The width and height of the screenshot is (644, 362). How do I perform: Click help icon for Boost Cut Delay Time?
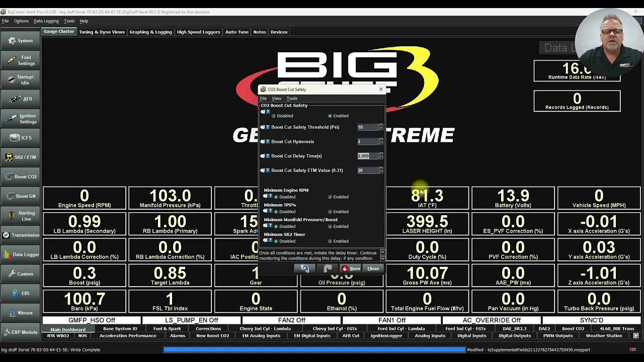(x=268, y=156)
